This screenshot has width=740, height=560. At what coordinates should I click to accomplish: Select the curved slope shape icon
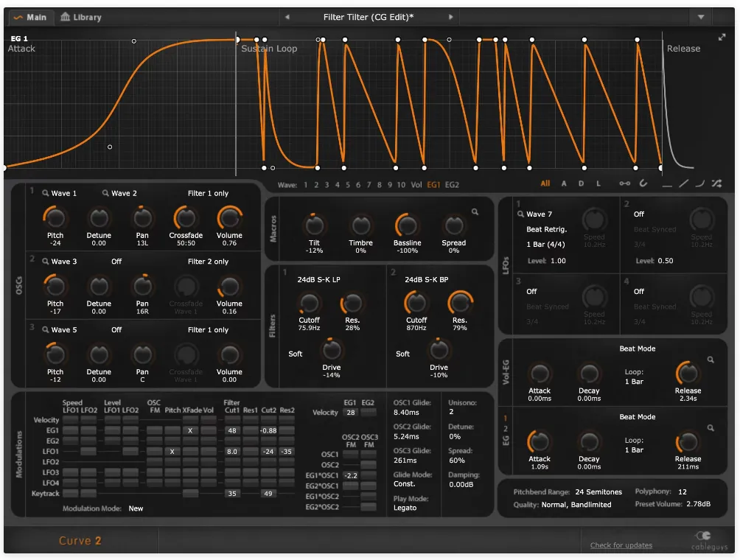pos(700,183)
